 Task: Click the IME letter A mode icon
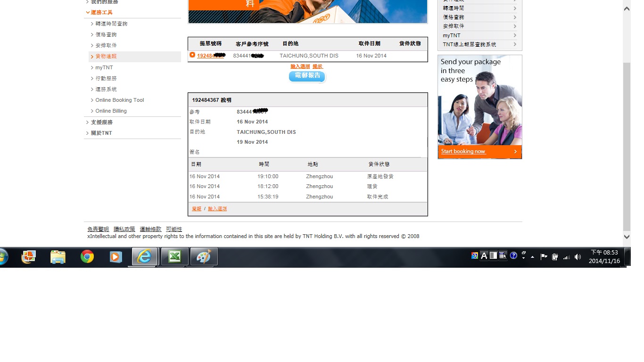click(x=484, y=255)
